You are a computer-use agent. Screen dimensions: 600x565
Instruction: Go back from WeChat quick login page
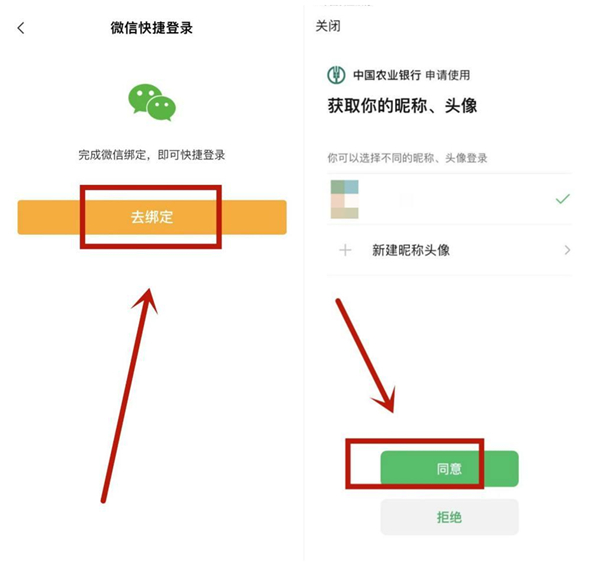(x=21, y=28)
